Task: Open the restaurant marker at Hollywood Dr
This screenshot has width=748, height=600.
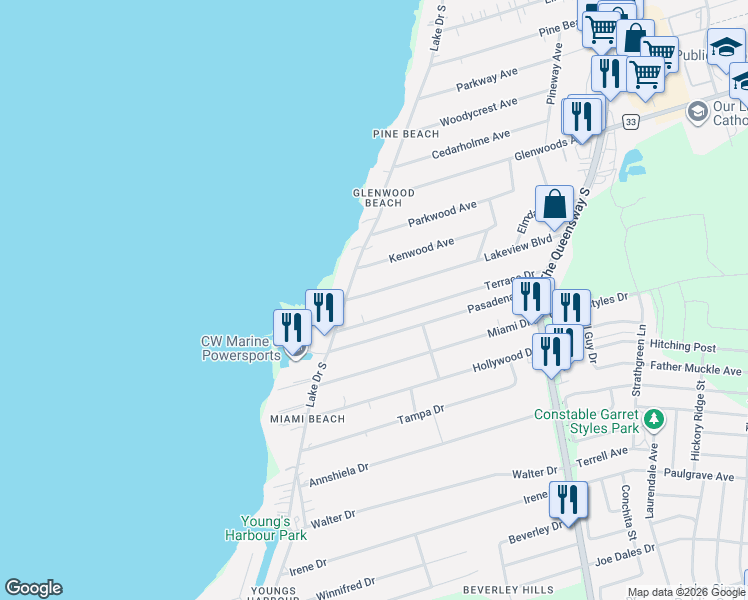Action: tap(551, 354)
